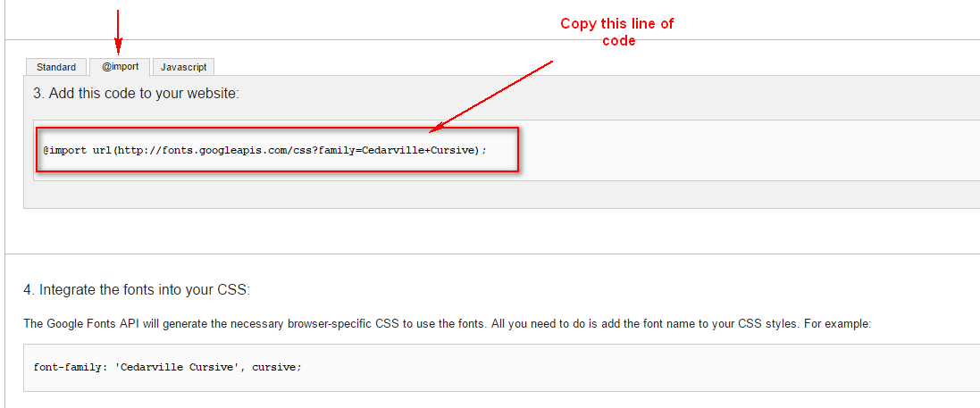Click the @import keyword in the code line
The image size is (980, 408).
click(64, 150)
